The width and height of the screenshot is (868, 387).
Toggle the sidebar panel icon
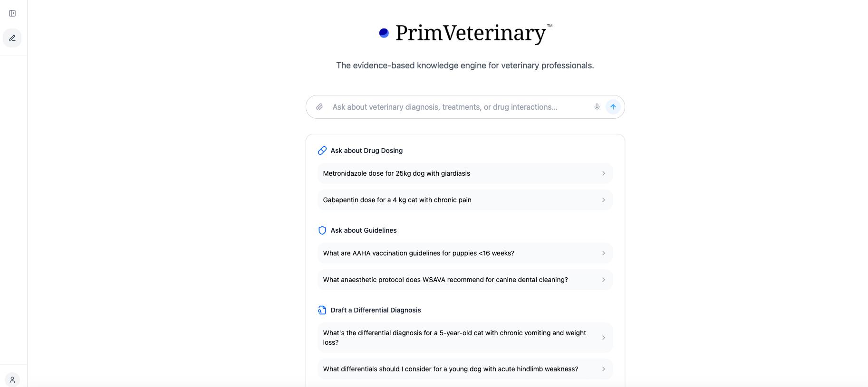[x=12, y=13]
